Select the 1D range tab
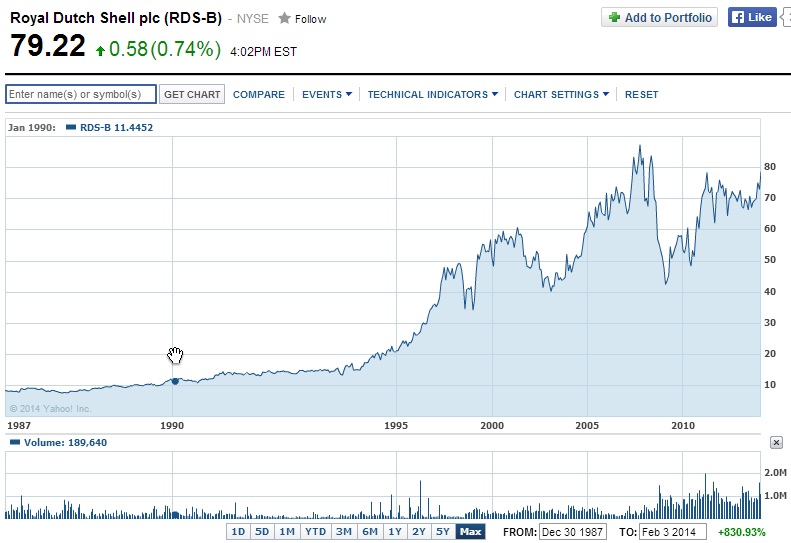The width and height of the screenshot is (791, 543). (238, 531)
